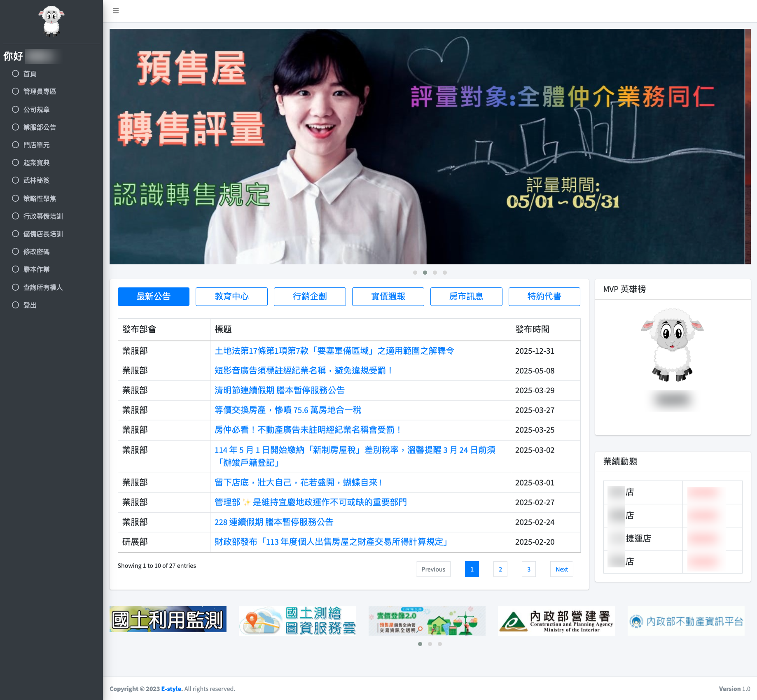The height and width of the screenshot is (700, 757).
Task: Select second dot of bottom logo carousel
Action: pos(430,644)
